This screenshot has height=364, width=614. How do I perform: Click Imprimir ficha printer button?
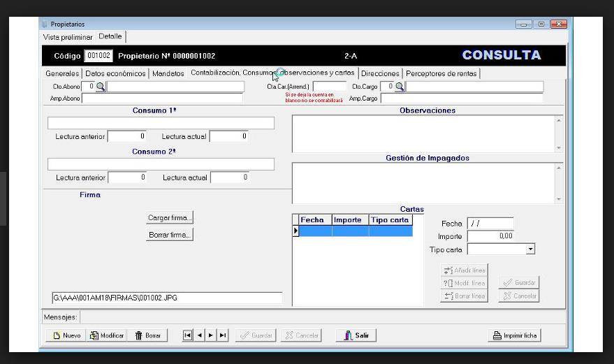click(515, 335)
